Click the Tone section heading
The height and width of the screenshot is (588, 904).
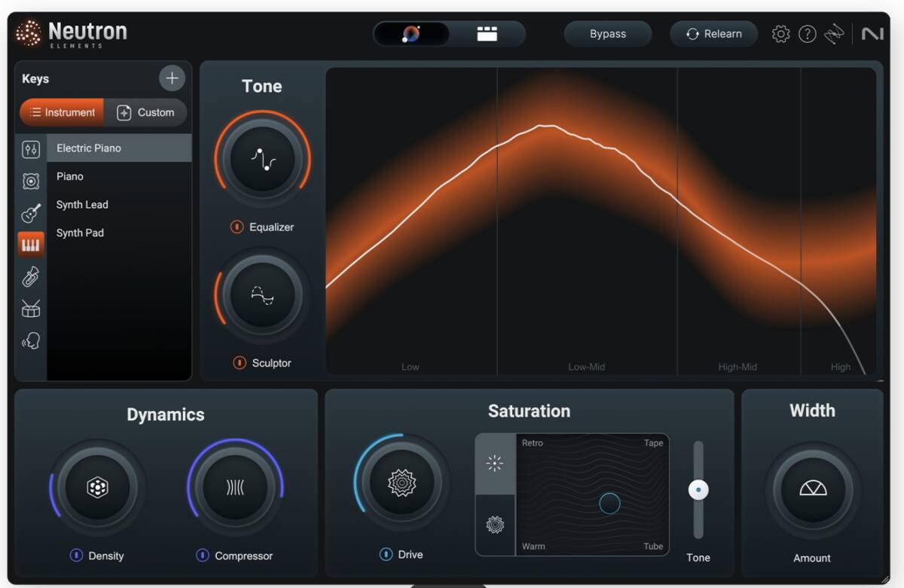click(x=261, y=86)
